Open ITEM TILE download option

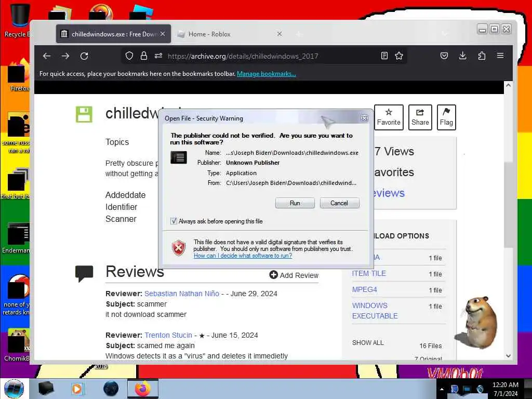[x=369, y=273]
